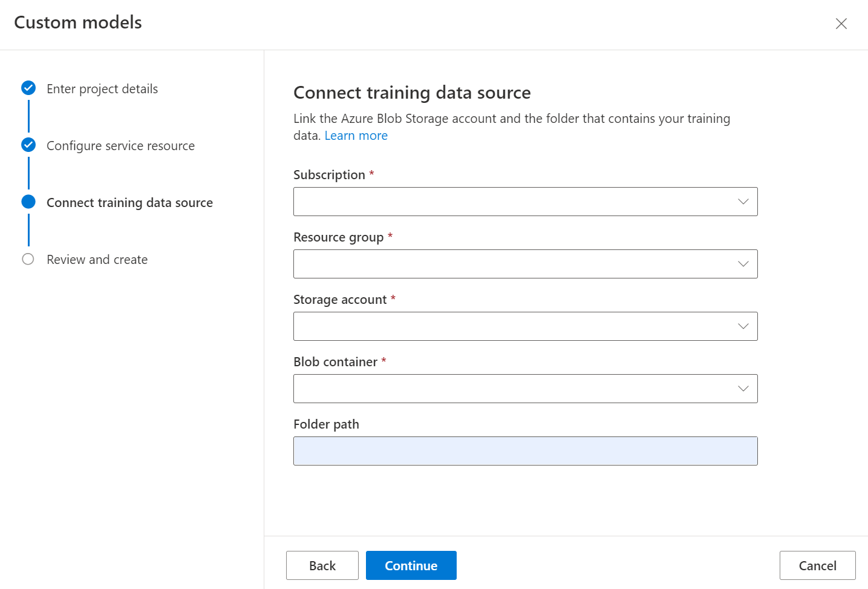Select the Review and create step label
The width and height of the screenshot is (868, 589).
click(97, 260)
